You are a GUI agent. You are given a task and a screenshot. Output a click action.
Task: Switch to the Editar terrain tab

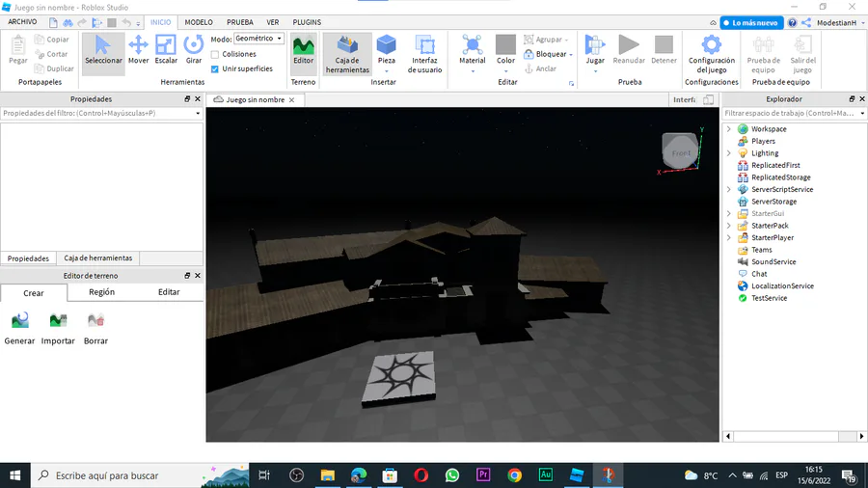tap(169, 292)
